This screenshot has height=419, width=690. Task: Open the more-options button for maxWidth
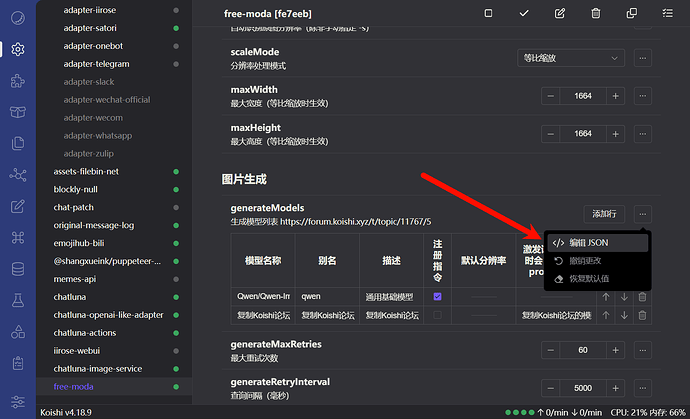coord(642,96)
